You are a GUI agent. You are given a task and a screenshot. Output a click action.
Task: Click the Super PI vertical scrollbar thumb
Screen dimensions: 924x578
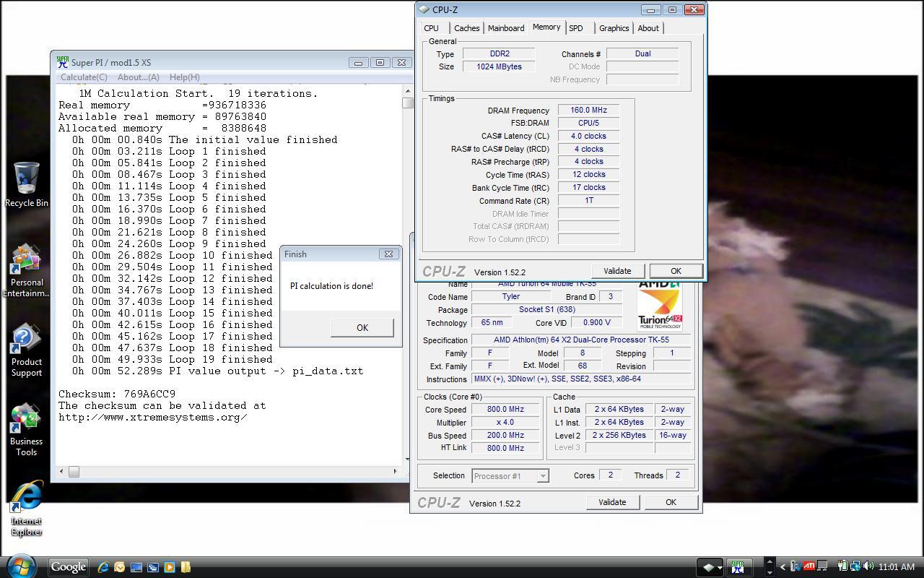(408, 103)
